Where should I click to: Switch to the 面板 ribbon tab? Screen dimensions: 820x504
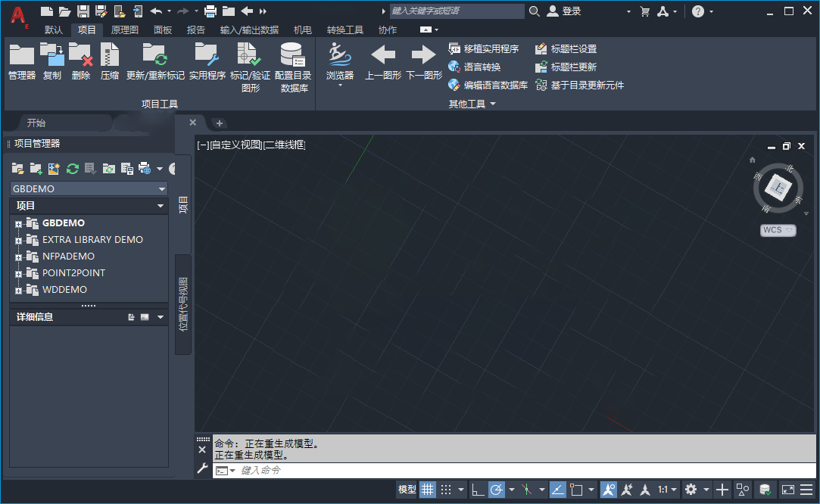(163, 30)
